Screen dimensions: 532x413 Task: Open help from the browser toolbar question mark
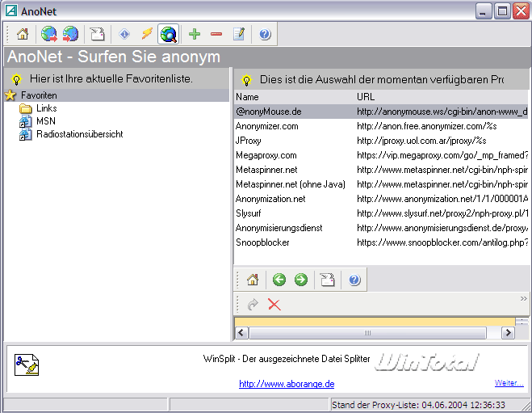click(354, 280)
